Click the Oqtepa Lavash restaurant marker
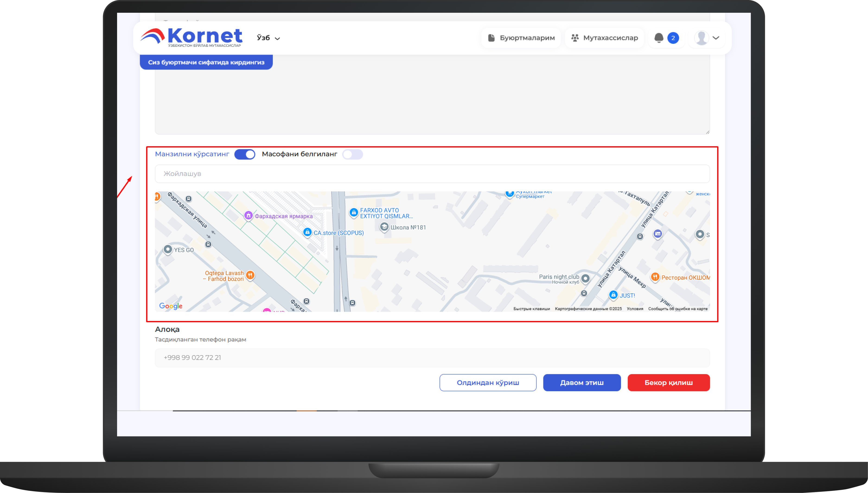 (250, 275)
